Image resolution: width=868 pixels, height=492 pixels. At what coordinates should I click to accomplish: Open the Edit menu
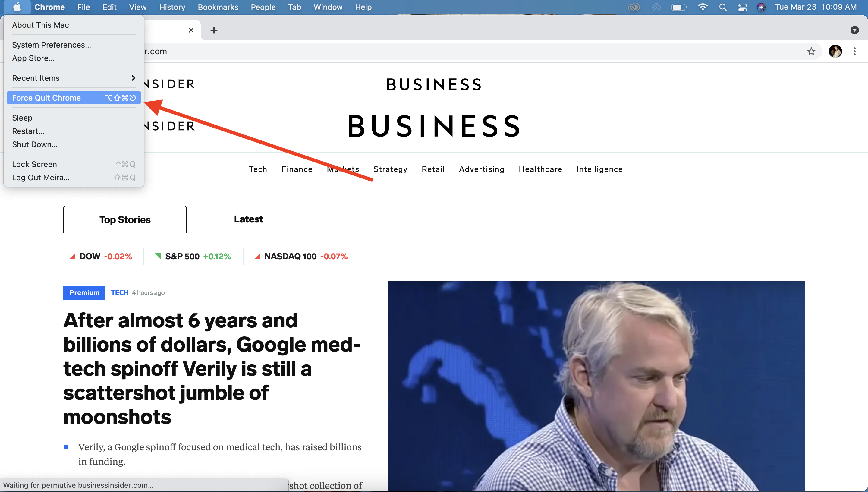click(x=109, y=7)
